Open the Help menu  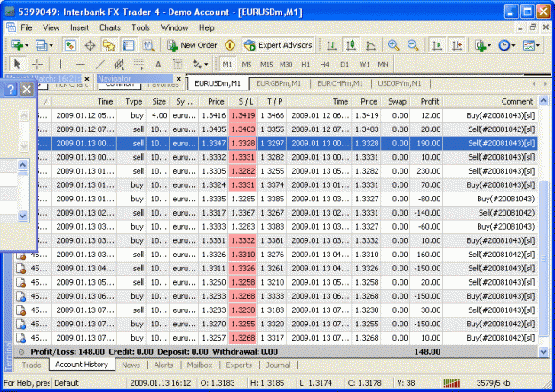(207, 27)
